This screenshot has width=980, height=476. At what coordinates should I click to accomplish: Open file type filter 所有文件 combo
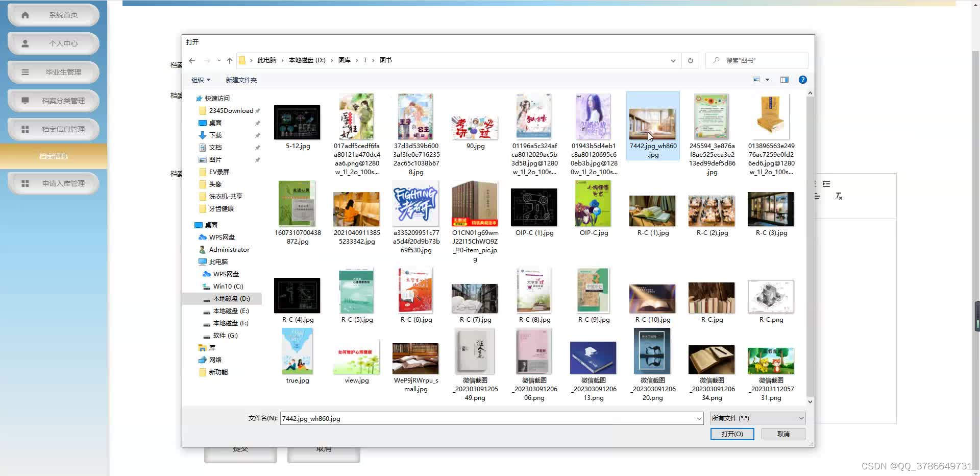point(757,418)
